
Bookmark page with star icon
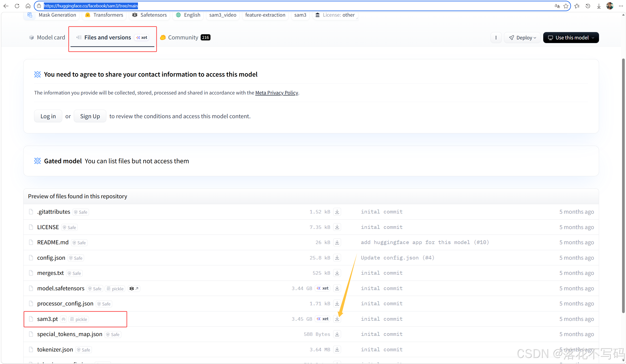pos(566,6)
